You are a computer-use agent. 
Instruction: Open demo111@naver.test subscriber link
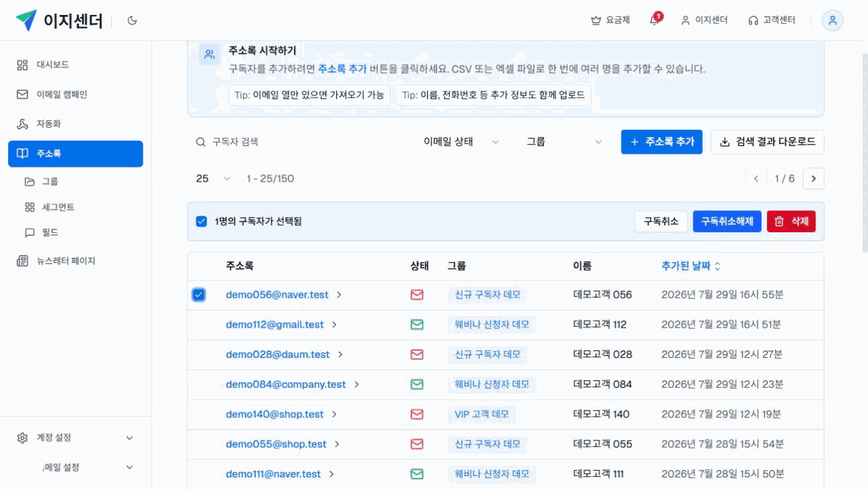tap(274, 474)
